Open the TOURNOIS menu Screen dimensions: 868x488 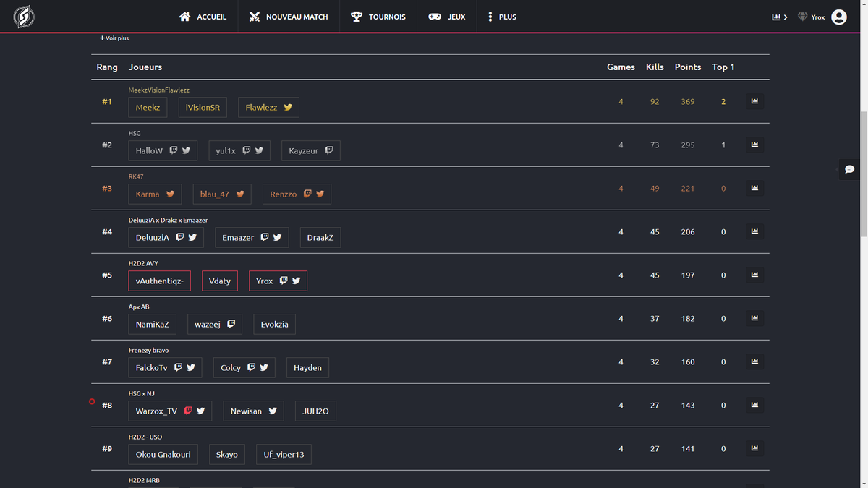coord(378,17)
